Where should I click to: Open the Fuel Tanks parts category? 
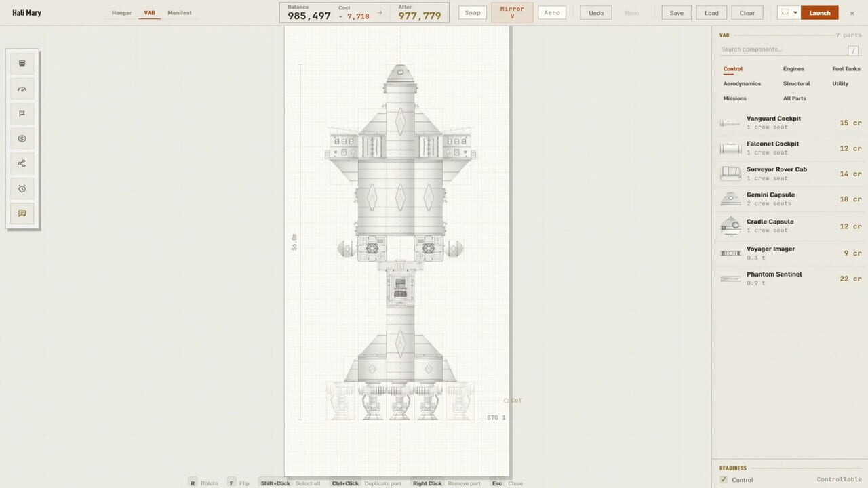click(846, 69)
